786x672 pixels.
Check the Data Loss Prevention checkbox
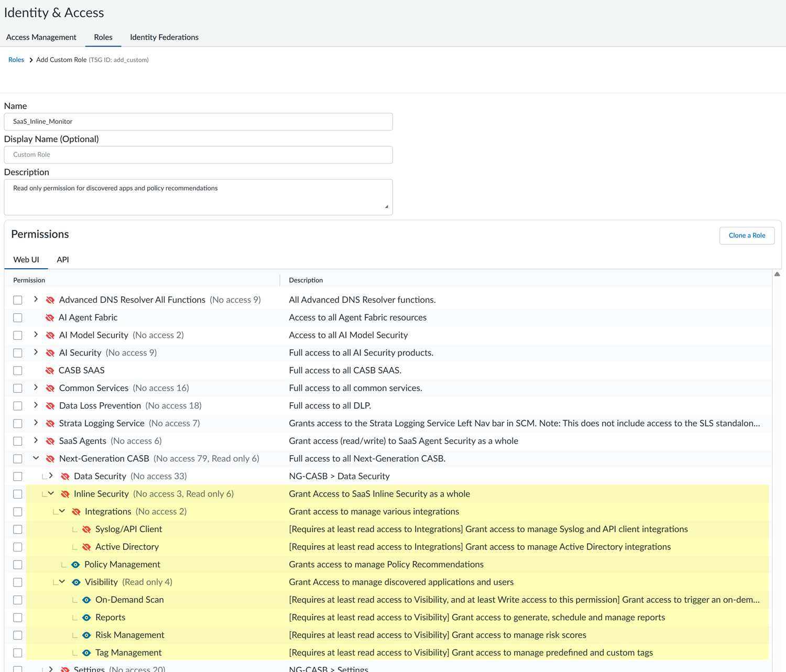pos(18,406)
